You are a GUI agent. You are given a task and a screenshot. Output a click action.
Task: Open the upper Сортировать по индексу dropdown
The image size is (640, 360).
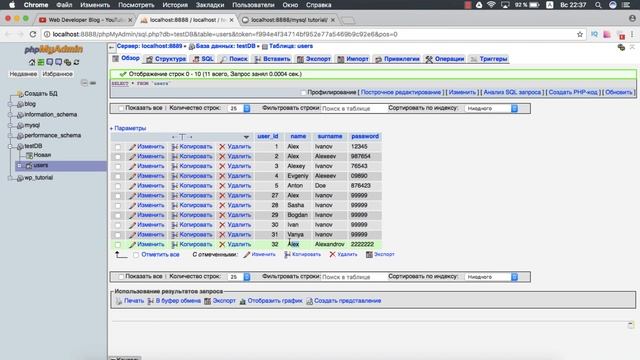coord(492,108)
